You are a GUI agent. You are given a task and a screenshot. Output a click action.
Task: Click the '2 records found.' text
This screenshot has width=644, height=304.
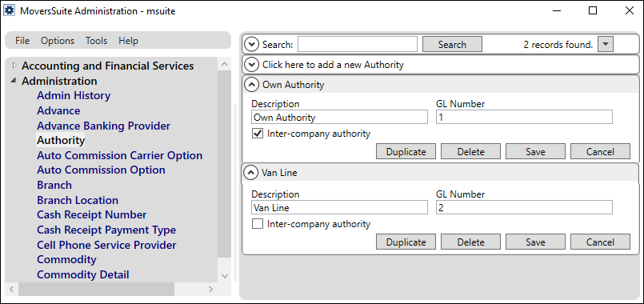point(558,44)
